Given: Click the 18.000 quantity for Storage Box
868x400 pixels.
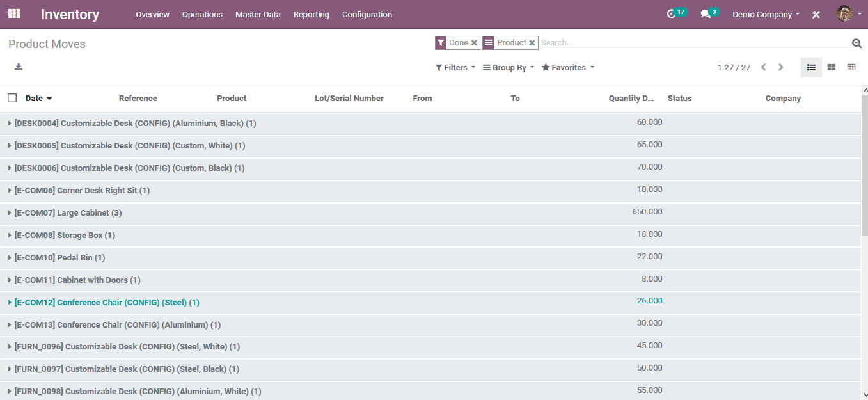Looking at the screenshot, I should coord(650,234).
